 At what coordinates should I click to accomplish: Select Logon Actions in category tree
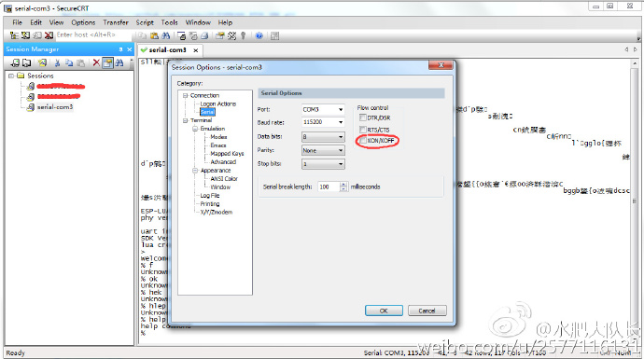(217, 104)
